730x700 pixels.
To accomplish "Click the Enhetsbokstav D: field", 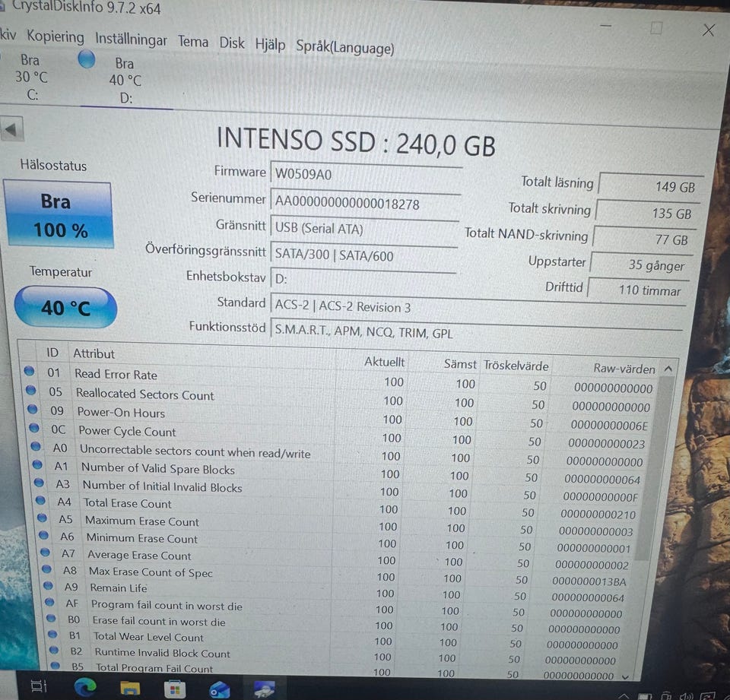I will click(x=362, y=279).
